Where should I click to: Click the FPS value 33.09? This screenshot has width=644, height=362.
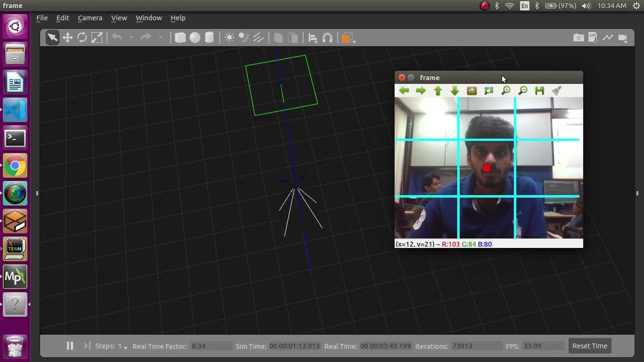point(542,346)
